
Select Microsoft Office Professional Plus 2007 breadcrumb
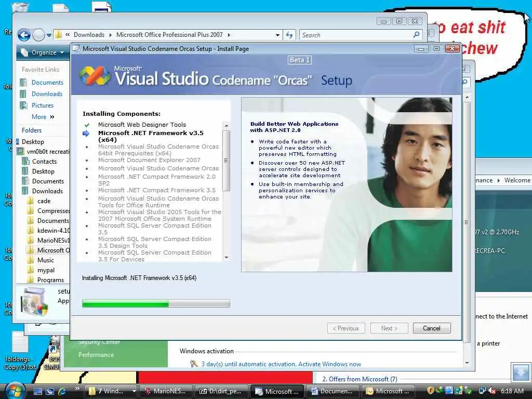[x=169, y=35]
